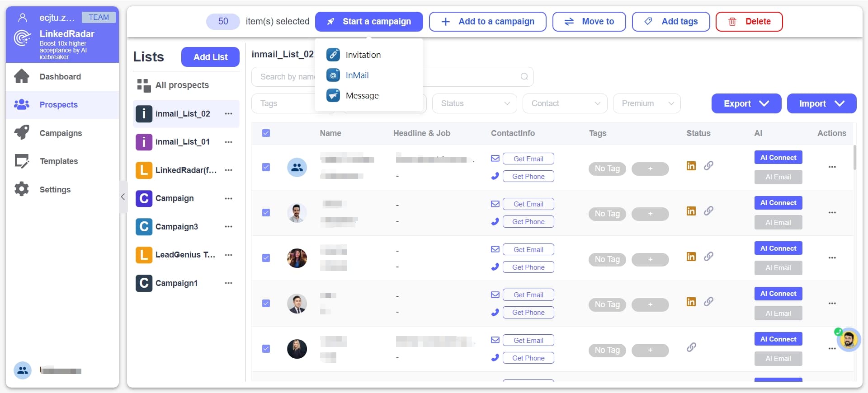
Task: Uncheck the fifth prospect row checkbox
Action: coord(266,349)
